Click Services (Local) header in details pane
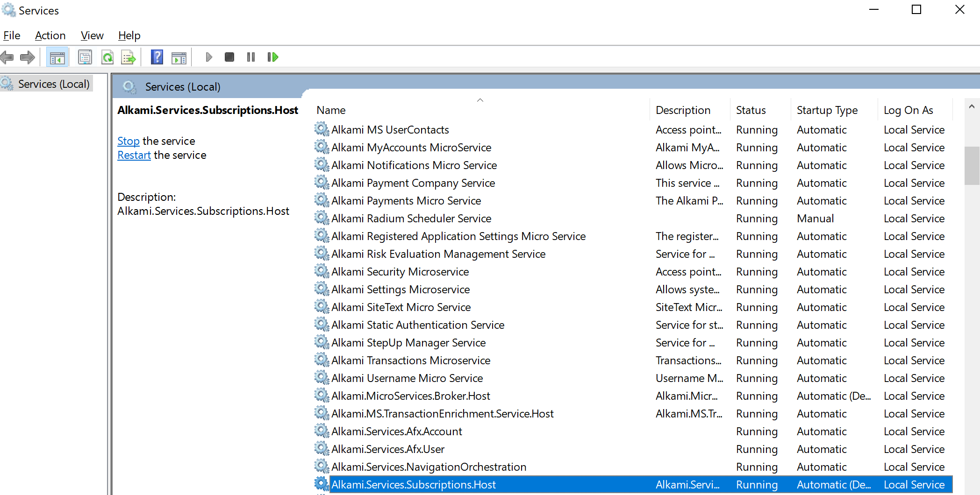980x495 pixels. [183, 87]
